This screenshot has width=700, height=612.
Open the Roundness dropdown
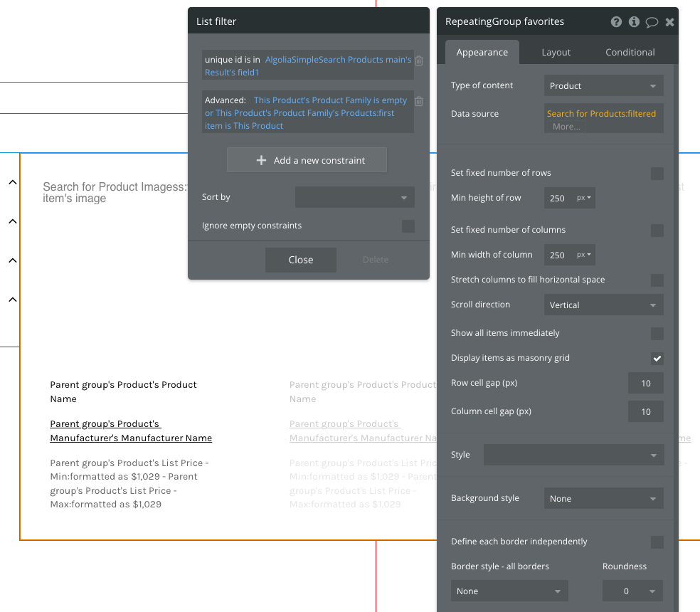(x=632, y=591)
